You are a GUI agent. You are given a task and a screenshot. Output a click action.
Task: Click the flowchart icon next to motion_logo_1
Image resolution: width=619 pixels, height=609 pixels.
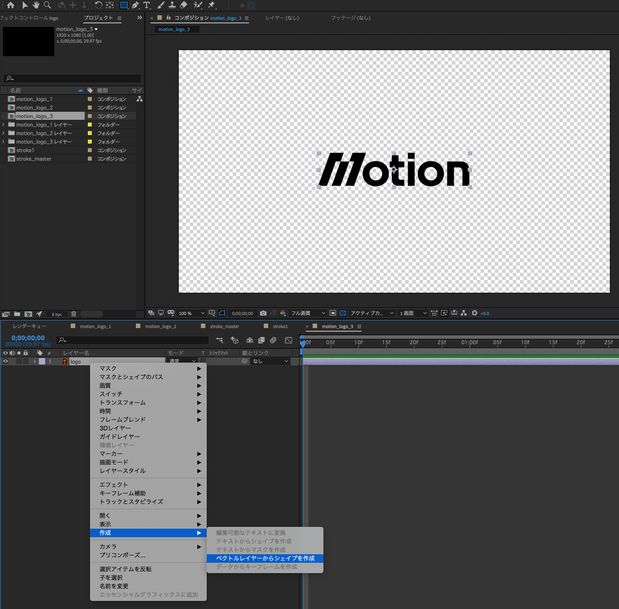click(x=139, y=99)
